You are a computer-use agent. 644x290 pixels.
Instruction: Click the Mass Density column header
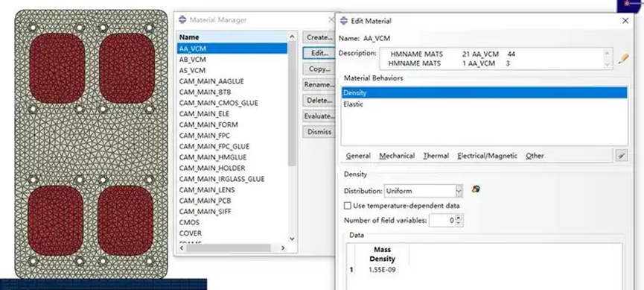[x=383, y=254]
